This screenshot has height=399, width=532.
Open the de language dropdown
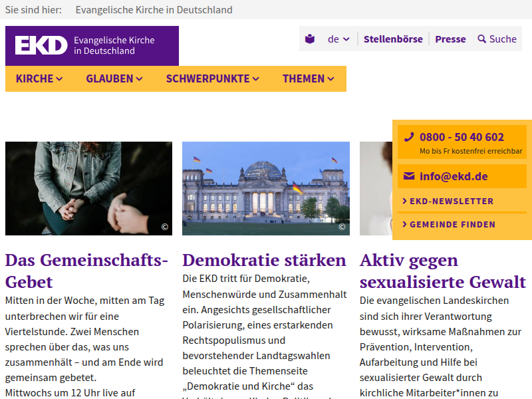tap(338, 39)
